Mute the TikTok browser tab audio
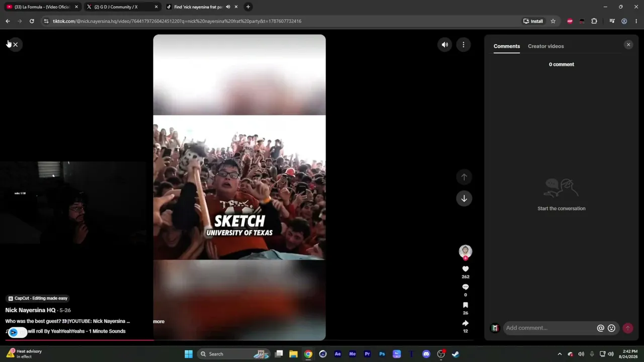Image resolution: width=644 pixels, height=362 pixels. tap(228, 7)
